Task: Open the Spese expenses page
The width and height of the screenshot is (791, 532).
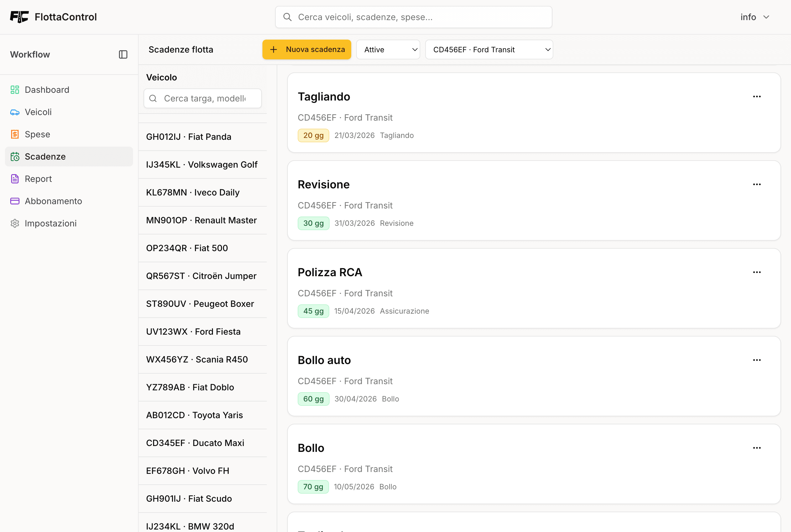Action: (x=37, y=134)
